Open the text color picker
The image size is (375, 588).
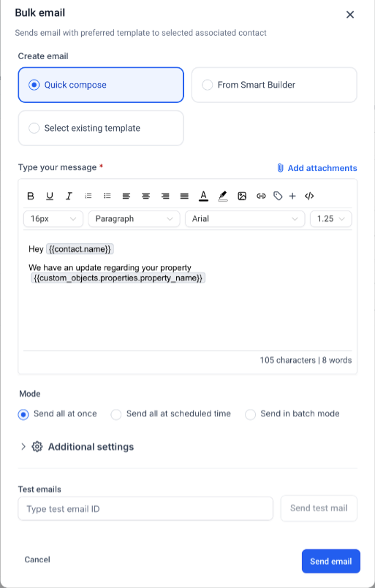coord(203,196)
